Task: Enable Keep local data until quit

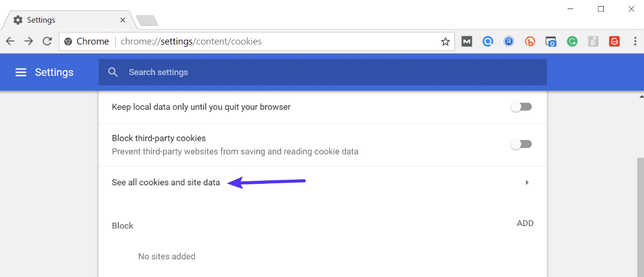Action: (x=521, y=107)
